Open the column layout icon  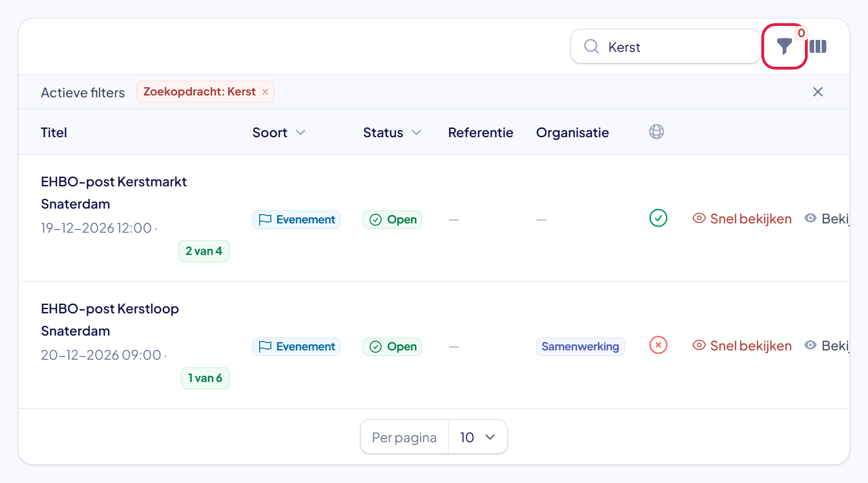(818, 46)
